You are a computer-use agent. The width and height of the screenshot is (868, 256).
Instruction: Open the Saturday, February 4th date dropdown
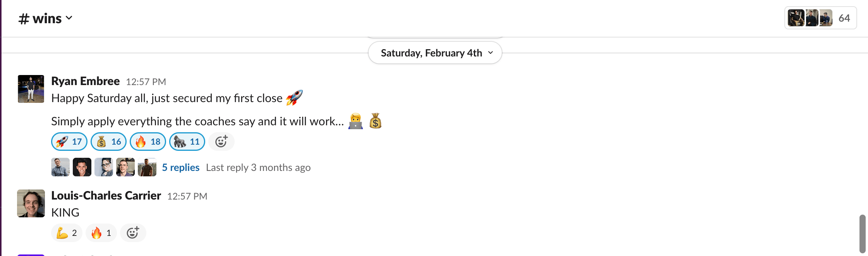click(x=435, y=53)
